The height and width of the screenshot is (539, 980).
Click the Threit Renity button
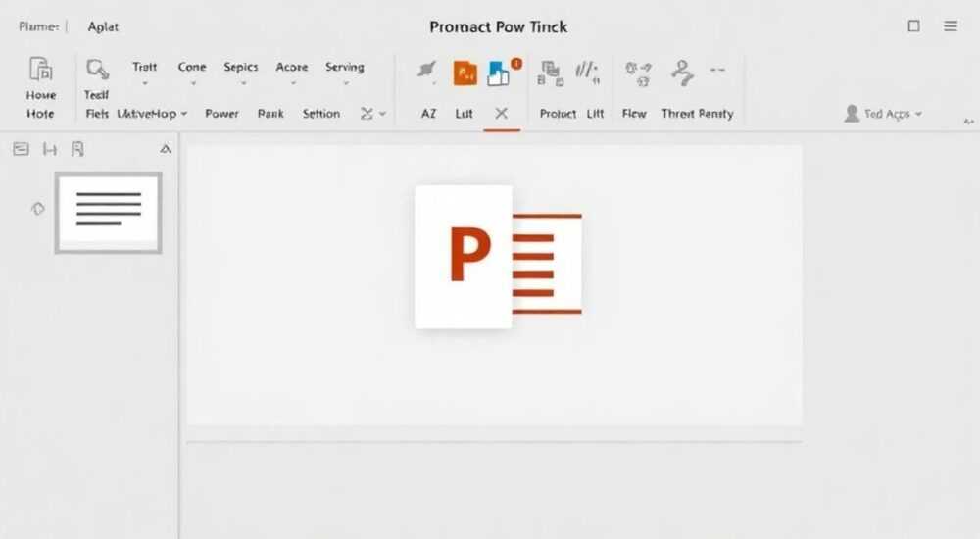click(x=698, y=113)
